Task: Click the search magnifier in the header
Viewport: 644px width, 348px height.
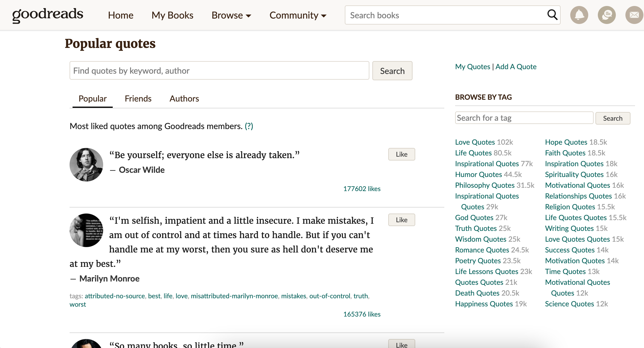Action: tap(552, 15)
